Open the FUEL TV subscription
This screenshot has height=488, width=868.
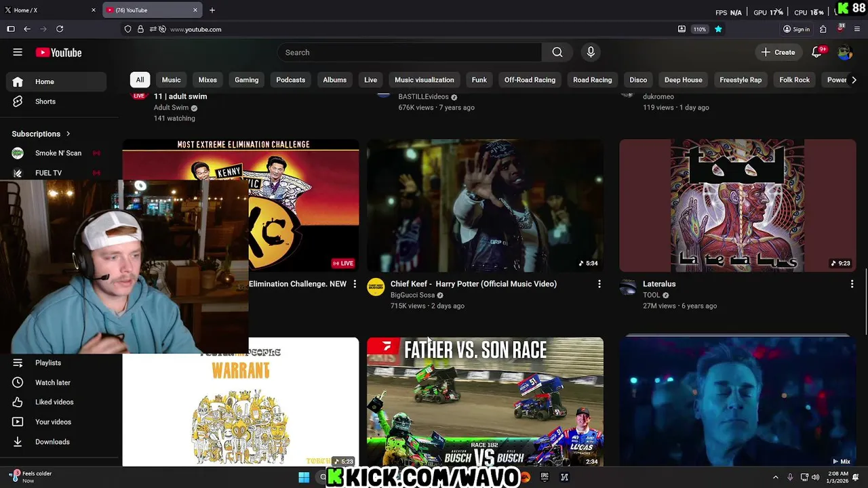(x=57, y=173)
